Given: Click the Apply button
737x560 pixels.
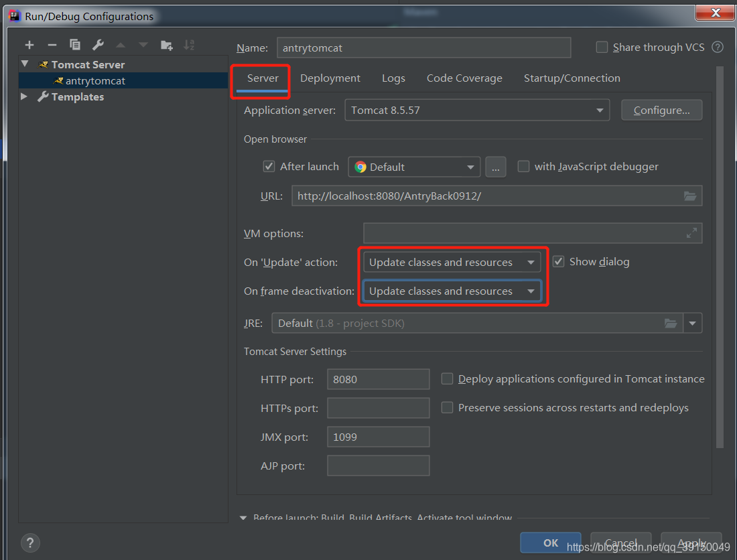Looking at the screenshot, I should click(691, 543).
